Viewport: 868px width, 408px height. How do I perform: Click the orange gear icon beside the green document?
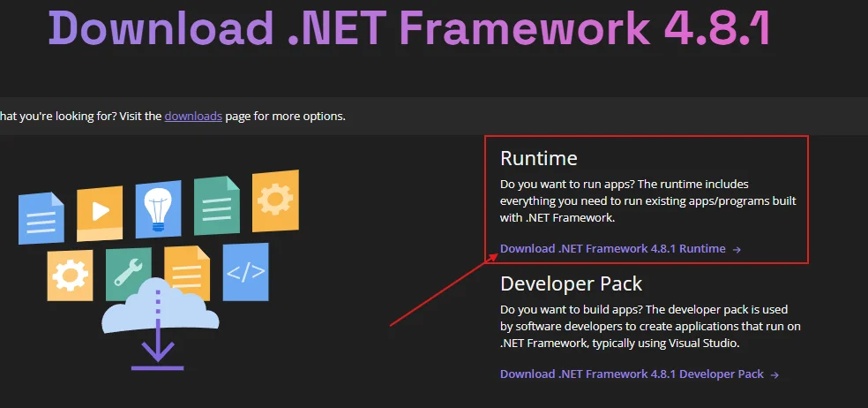coord(276,200)
